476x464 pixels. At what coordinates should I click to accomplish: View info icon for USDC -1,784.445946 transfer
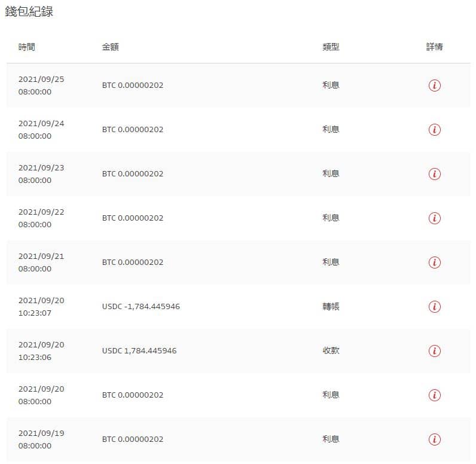(434, 307)
